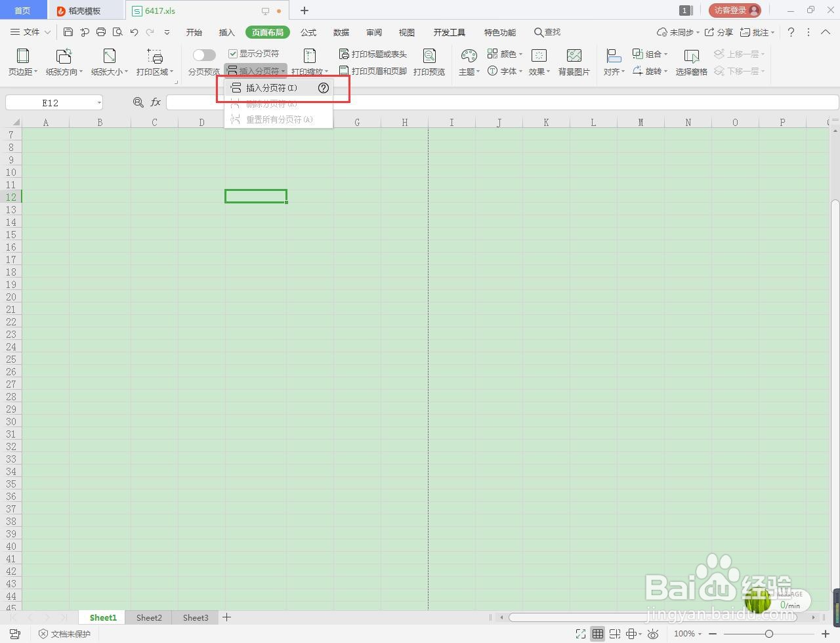
Task: Uncheck the 显示分页符 show page breaks checkbox
Action: click(x=232, y=52)
